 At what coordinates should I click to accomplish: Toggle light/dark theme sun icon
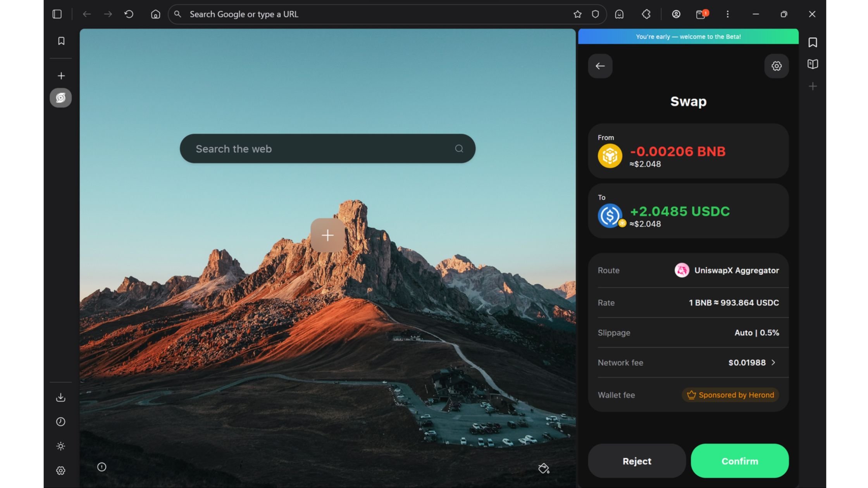[61, 446]
